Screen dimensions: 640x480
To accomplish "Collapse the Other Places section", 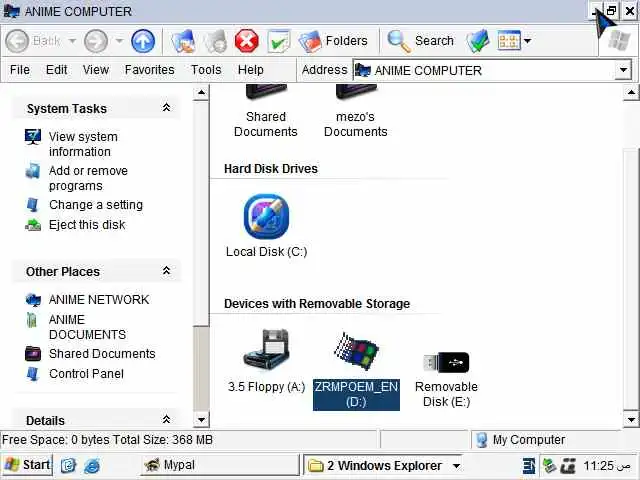I will coord(166,271).
